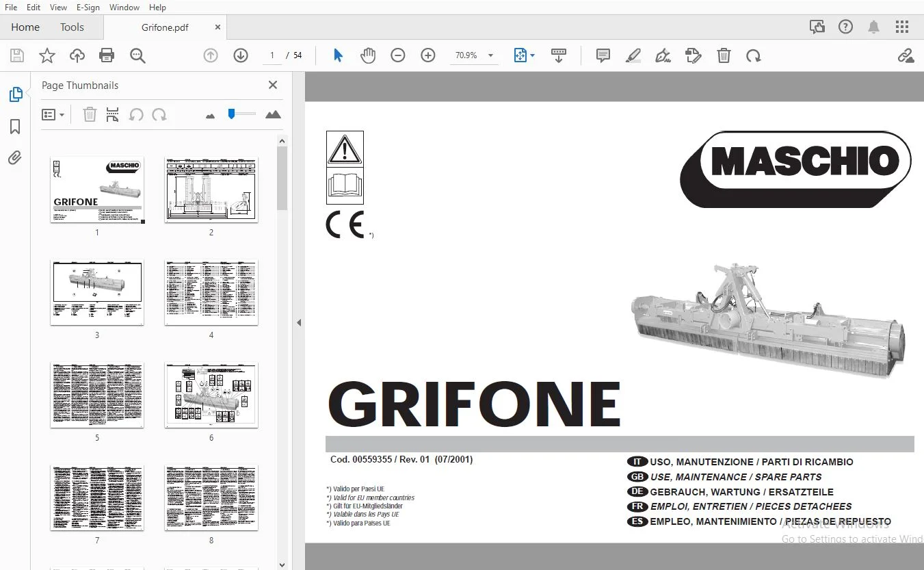Screen dimensions: 924x570
Task: Open the Help menu
Action: [157, 8]
